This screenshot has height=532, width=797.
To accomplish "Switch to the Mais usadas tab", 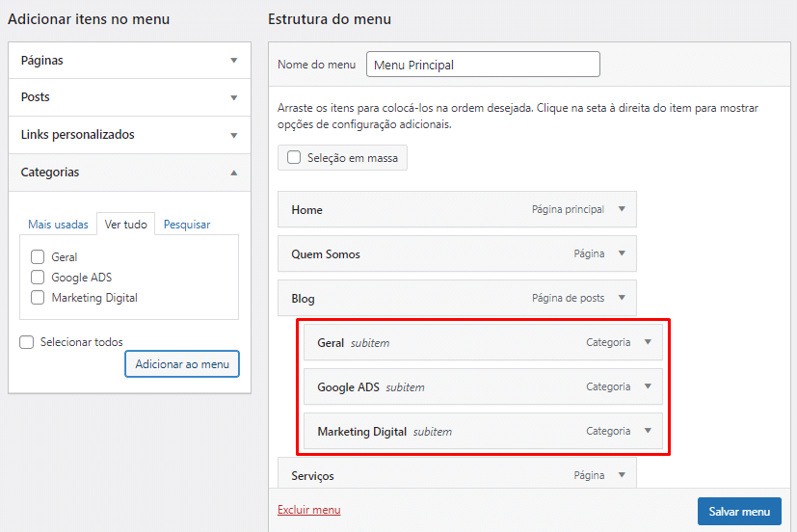I will pyautogui.click(x=58, y=225).
